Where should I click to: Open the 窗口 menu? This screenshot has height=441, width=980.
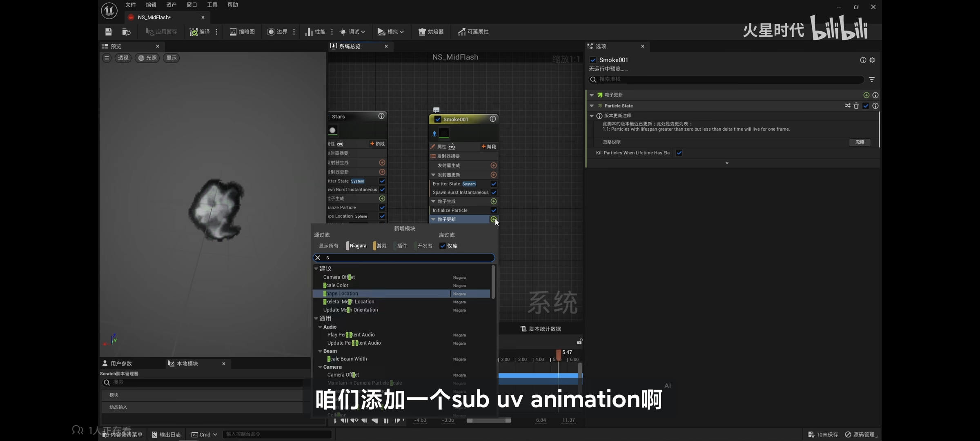point(192,5)
